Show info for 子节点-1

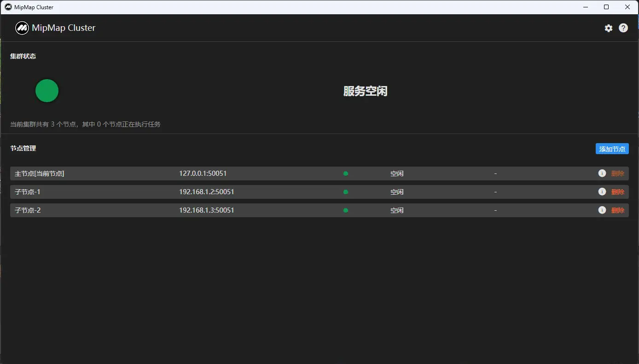602,192
